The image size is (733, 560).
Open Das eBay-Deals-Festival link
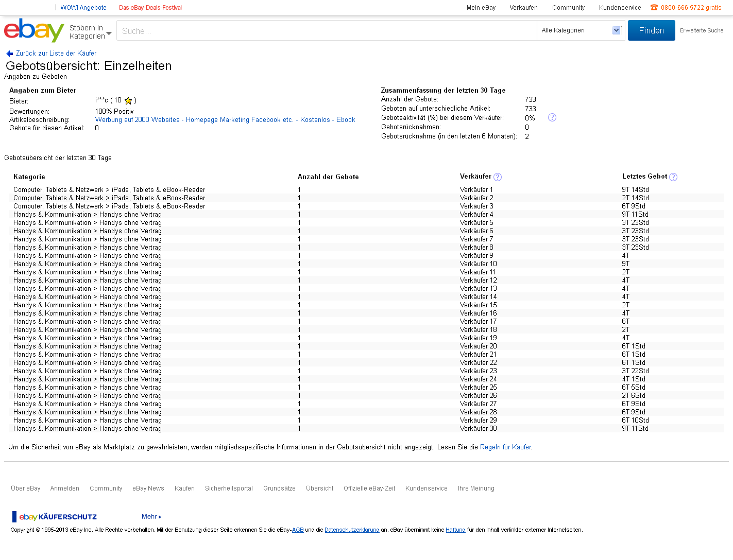point(150,8)
